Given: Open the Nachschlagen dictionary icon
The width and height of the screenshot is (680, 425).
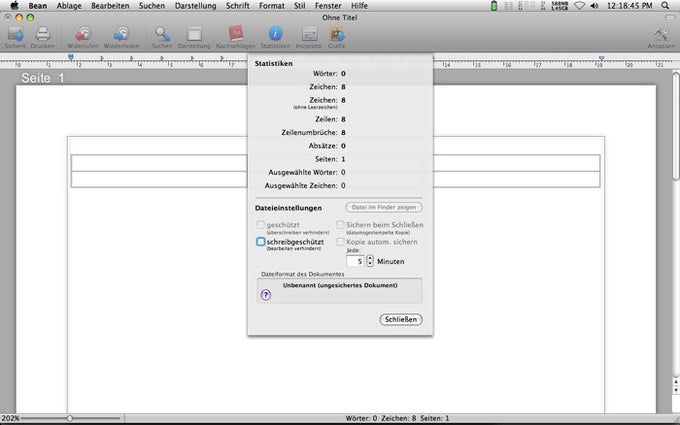Looking at the screenshot, I should point(235,34).
